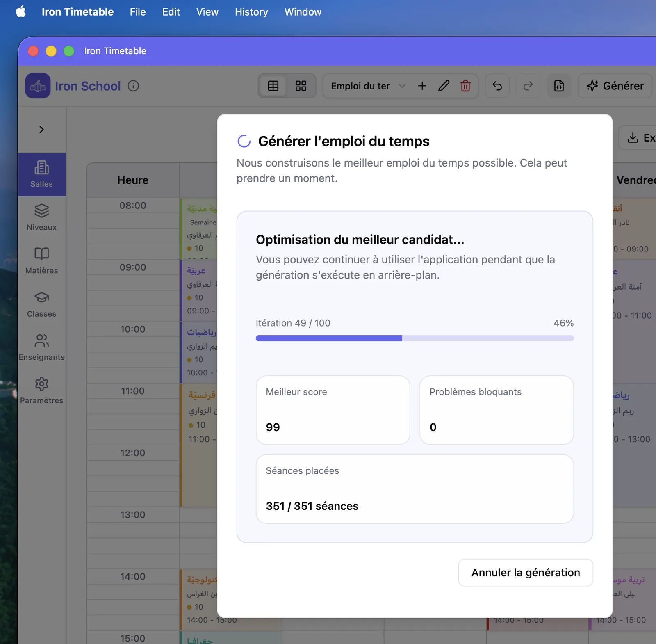
Task: Click the '08:00' time row label
Action: pos(133,206)
